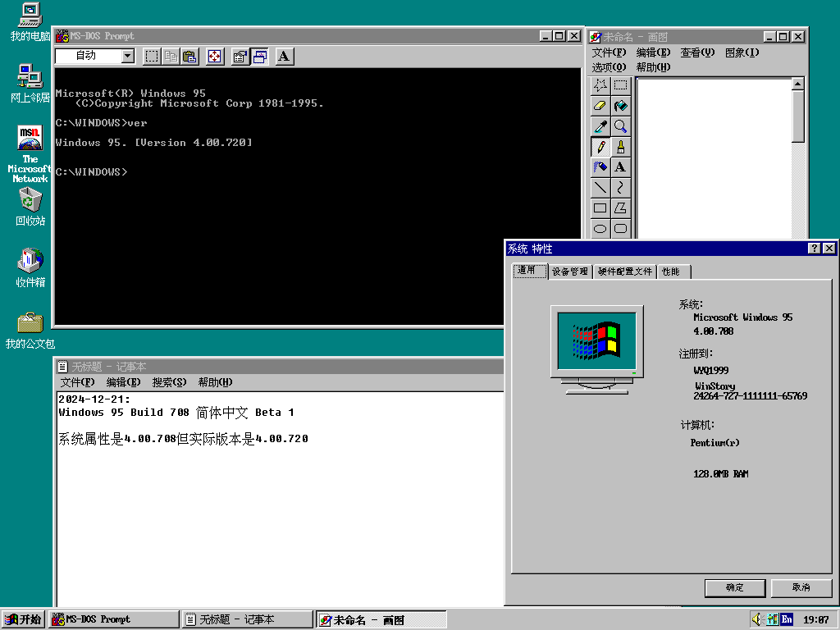840x630 pixels.
Task: Toggle full screen in MS-DOS toolbar
Action: point(215,57)
